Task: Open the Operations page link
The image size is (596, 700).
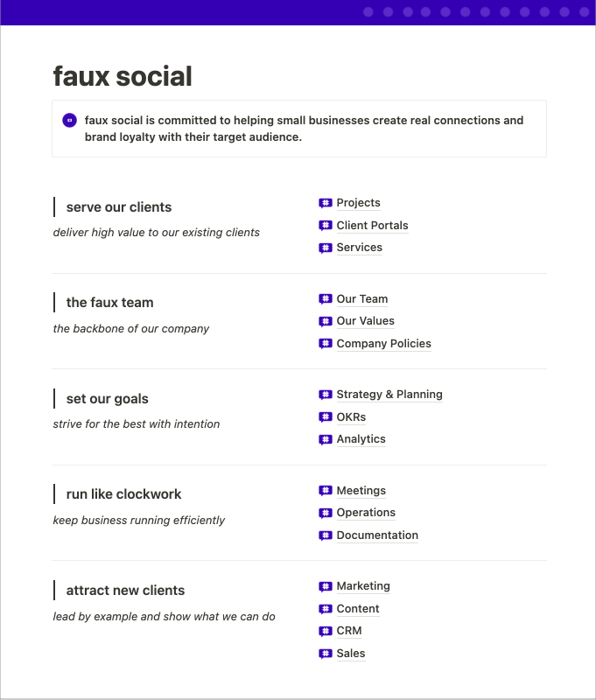Action: [366, 513]
